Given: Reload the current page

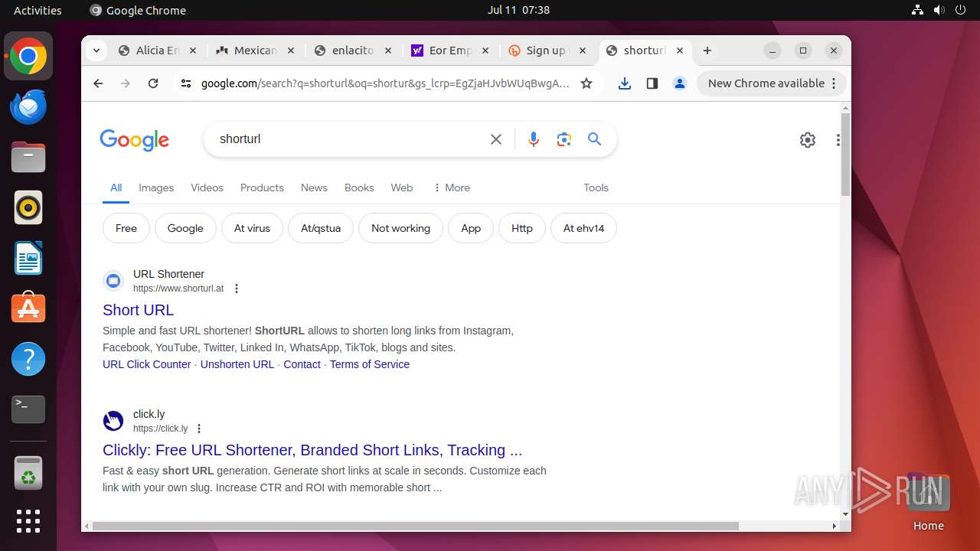Looking at the screenshot, I should [153, 83].
